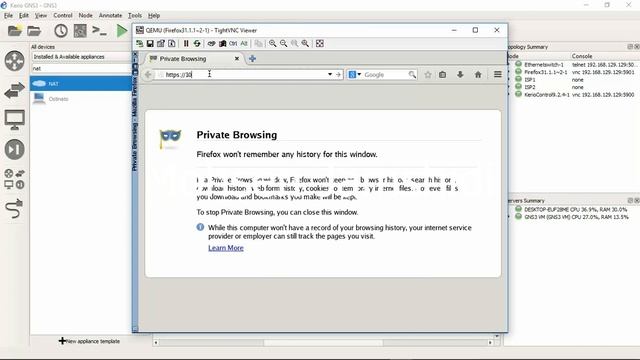Click the GNS3 workspace horizontal scrollbar
The height and width of the screenshot is (360, 640).
click(x=323, y=343)
